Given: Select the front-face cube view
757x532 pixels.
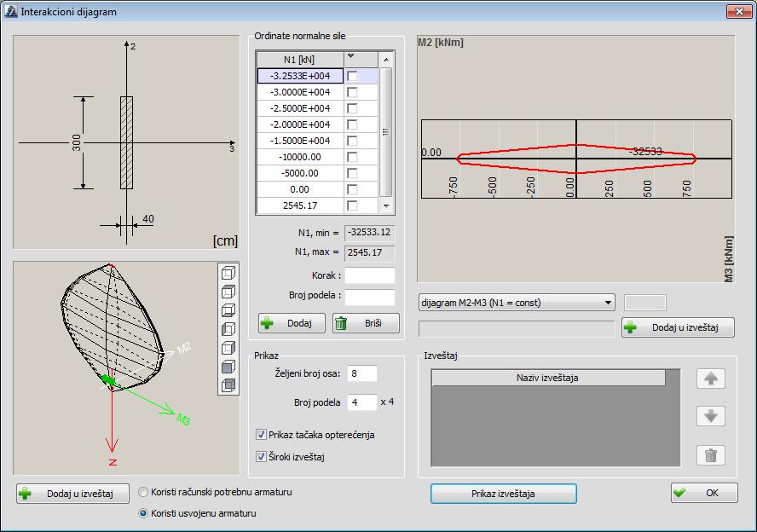Looking at the screenshot, I should 228,367.
